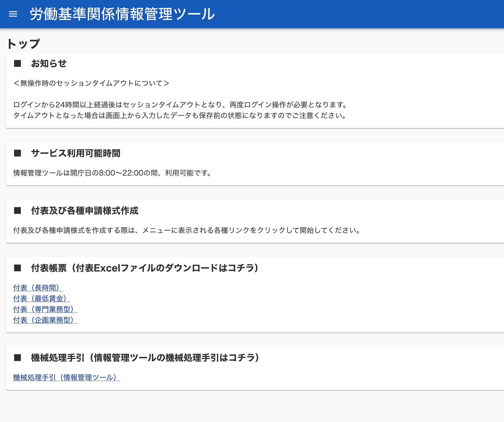Click the square bullet beside 付表及び各種申請様式作成
Screen dimensions: 504x422
pyautogui.click(x=17, y=211)
